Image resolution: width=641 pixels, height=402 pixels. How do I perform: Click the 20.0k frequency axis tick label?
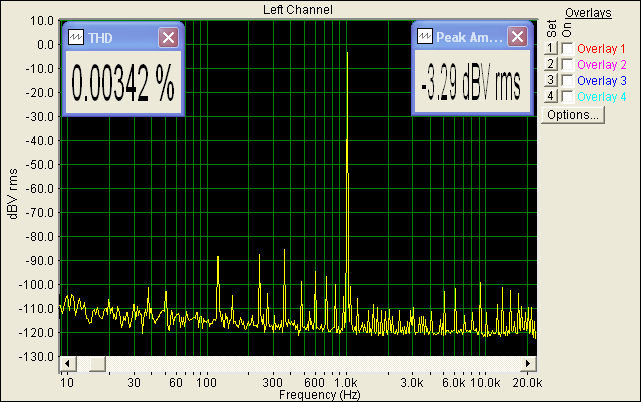coord(527,383)
